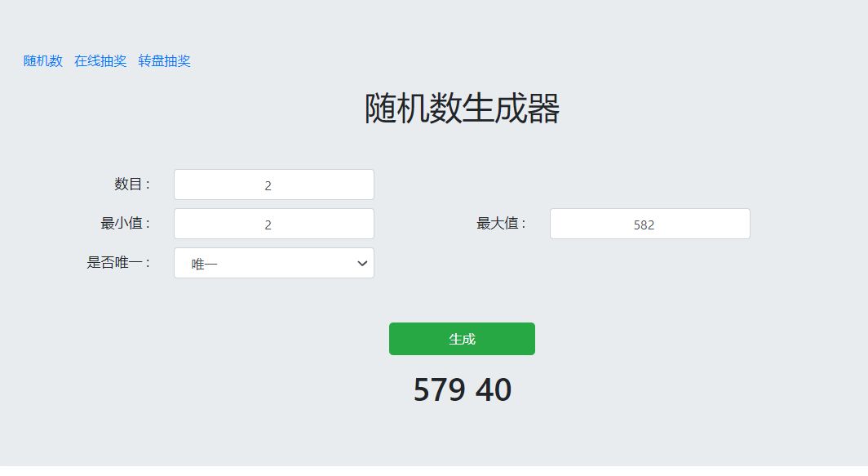Go to the 在线抽奖 page link
The image size is (868, 476).
(x=100, y=61)
